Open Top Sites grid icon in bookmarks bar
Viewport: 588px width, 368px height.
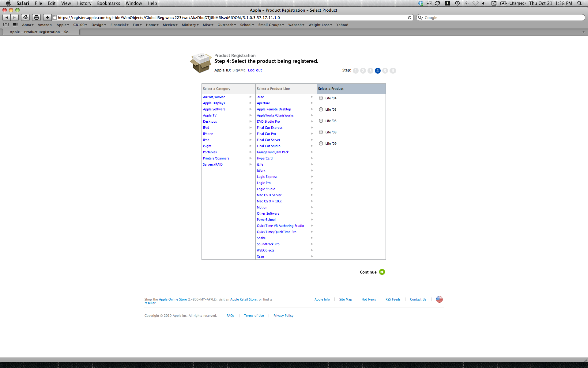pos(15,25)
